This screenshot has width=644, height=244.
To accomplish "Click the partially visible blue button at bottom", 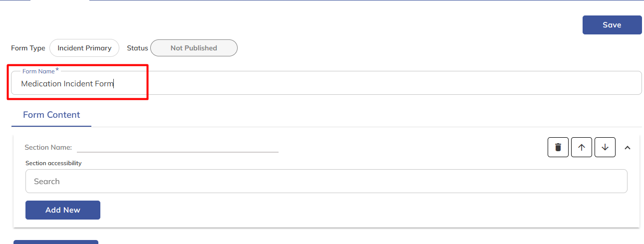I will (x=56, y=242).
